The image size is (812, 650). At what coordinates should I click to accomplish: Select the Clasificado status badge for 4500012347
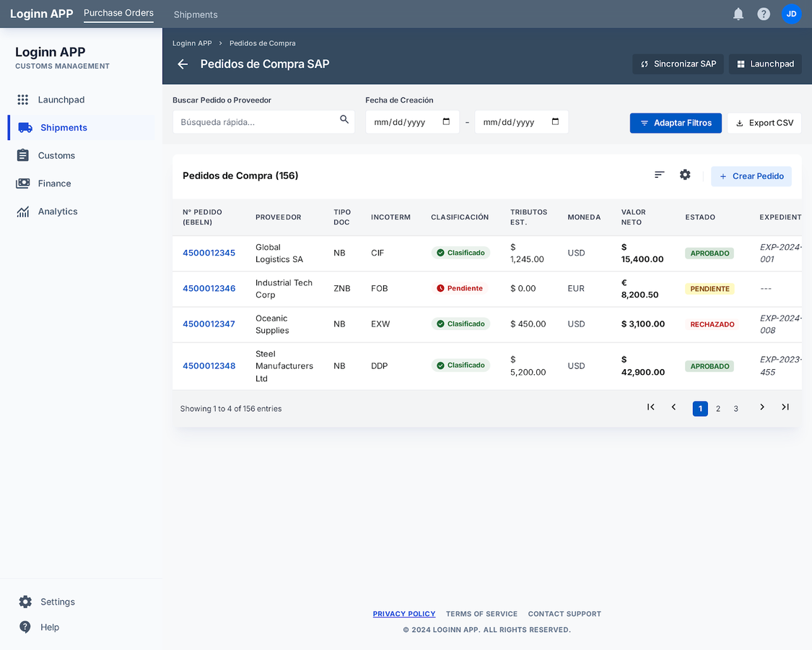[x=460, y=324]
